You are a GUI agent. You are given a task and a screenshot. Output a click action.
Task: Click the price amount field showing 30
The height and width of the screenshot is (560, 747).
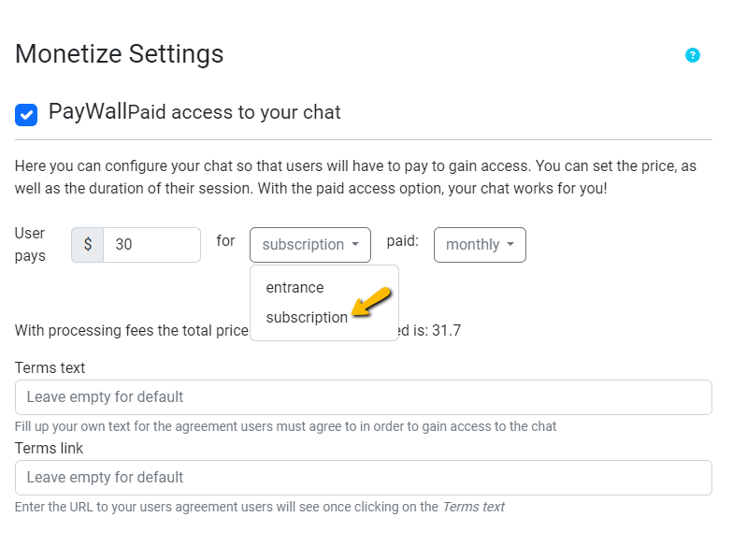tap(151, 245)
